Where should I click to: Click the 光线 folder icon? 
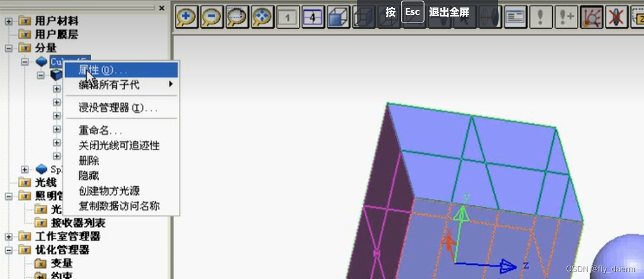coord(25,183)
